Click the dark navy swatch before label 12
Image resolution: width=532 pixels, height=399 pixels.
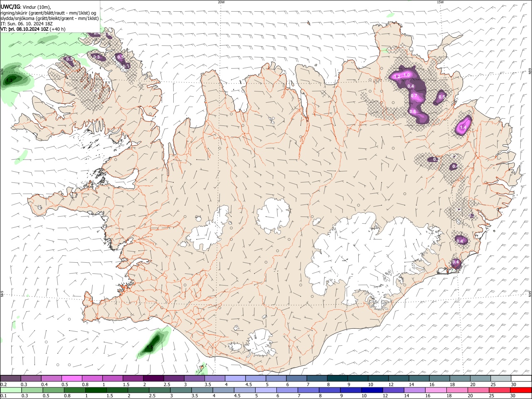371,390
